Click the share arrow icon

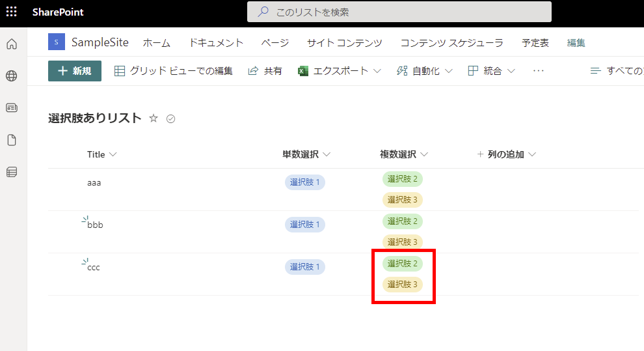(x=253, y=71)
